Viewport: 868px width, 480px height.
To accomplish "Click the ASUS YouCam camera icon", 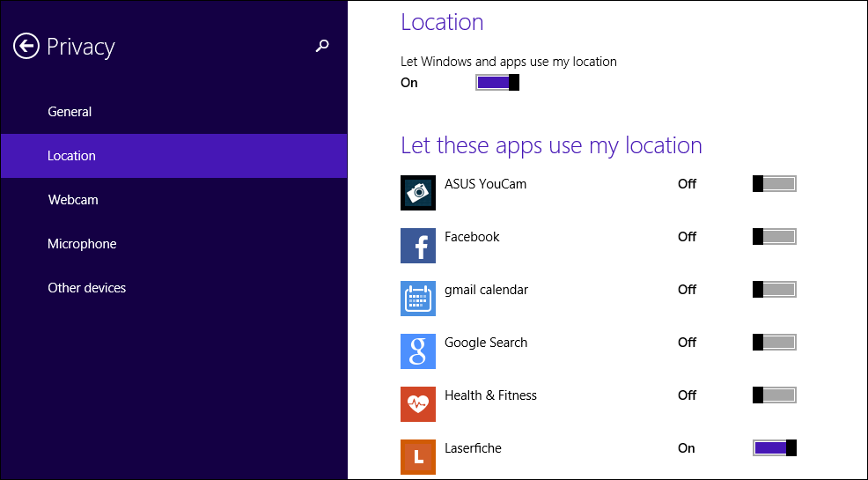I will [x=418, y=193].
